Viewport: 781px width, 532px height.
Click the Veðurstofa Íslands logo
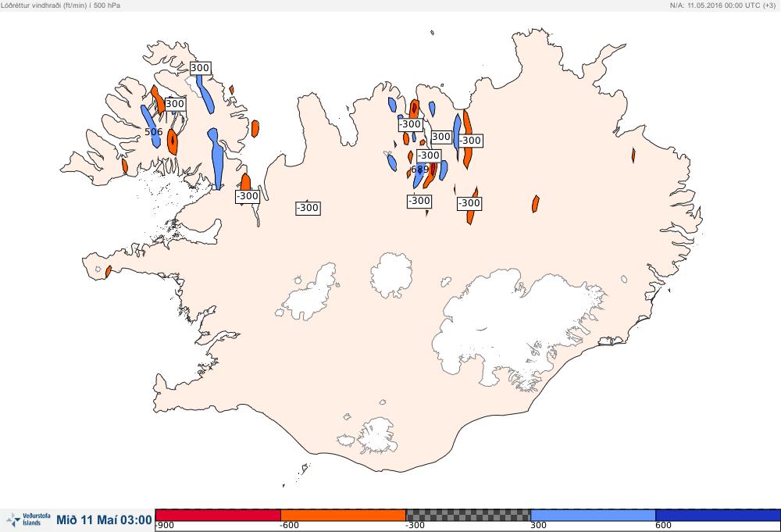[x=28, y=520]
